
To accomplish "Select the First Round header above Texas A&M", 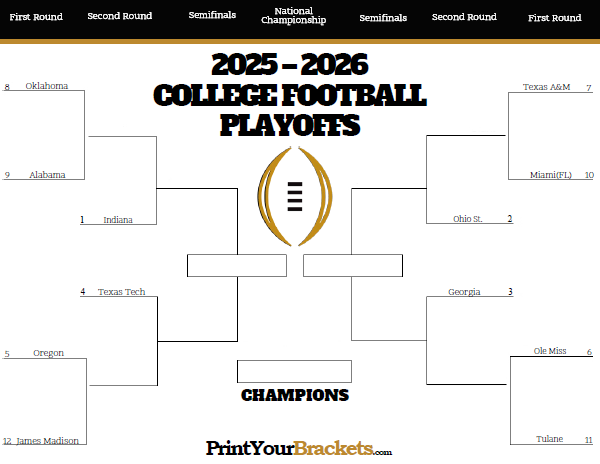I will pos(554,17).
